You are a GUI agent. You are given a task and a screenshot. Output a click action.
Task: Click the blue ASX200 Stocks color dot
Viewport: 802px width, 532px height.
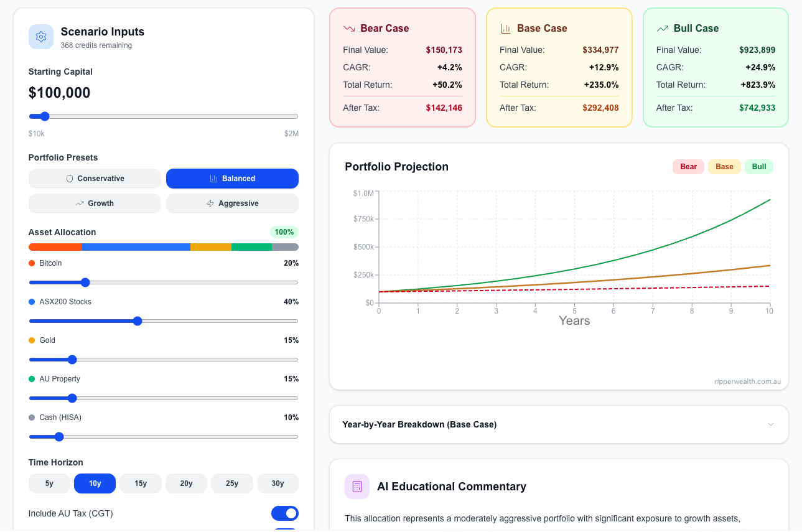(x=32, y=302)
